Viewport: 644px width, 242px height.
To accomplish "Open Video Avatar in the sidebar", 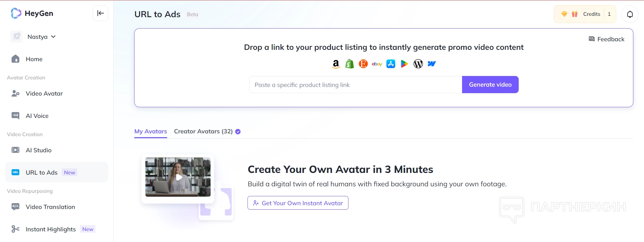I will [x=44, y=93].
